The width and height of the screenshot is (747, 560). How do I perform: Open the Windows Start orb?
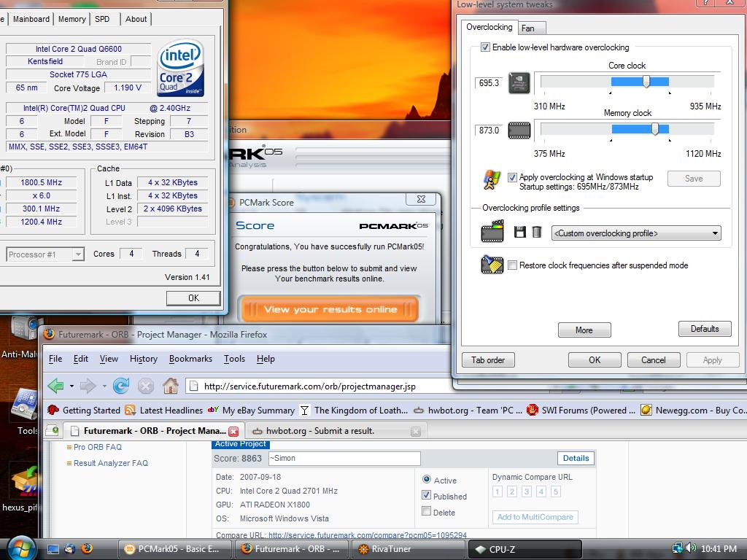(x=20, y=548)
